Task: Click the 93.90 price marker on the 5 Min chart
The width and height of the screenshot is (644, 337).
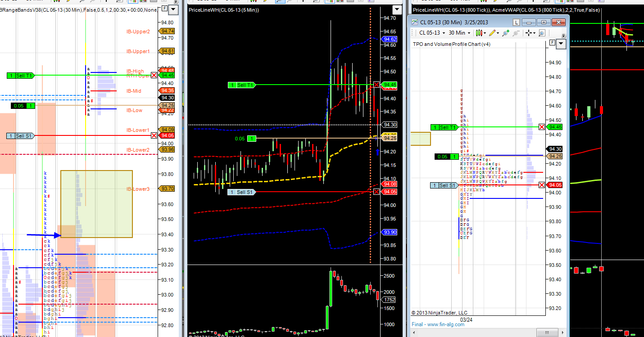Action: [389, 232]
